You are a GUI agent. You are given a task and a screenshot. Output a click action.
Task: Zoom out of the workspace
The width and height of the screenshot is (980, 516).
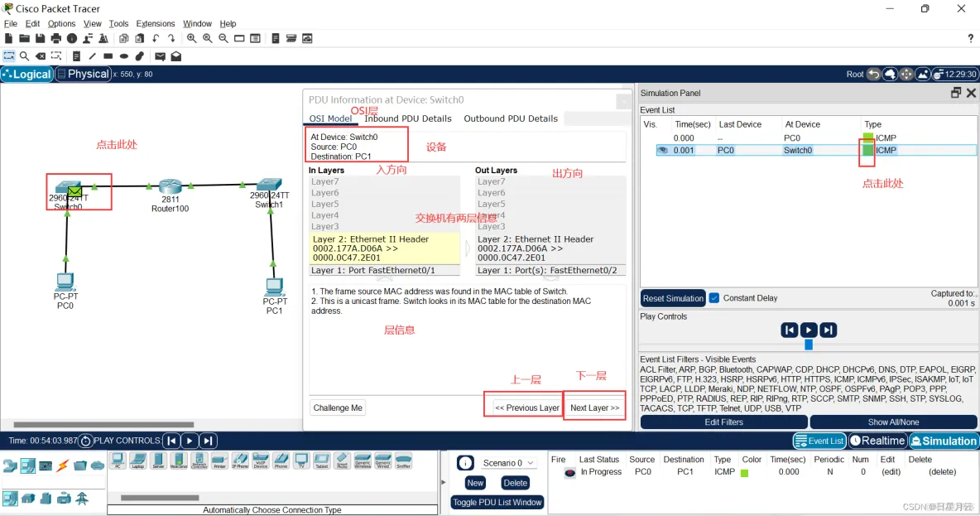223,39
